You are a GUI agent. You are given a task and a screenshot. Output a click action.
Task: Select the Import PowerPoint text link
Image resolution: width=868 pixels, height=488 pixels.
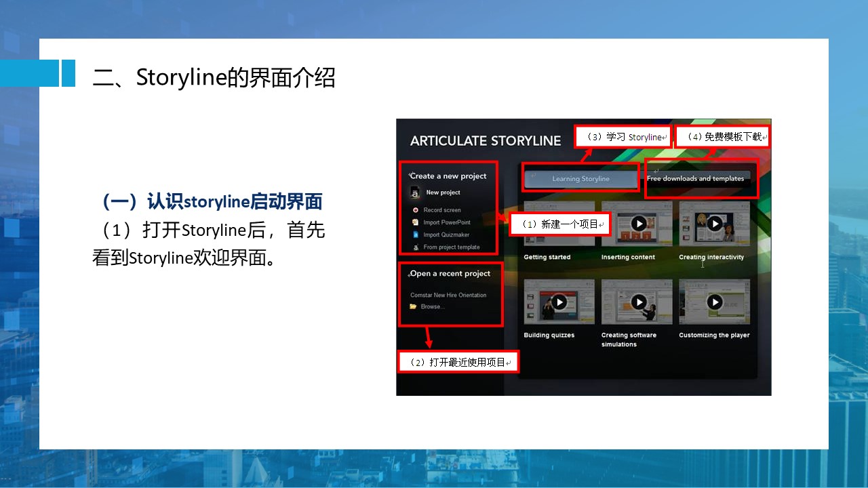click(x=447, y=222)
